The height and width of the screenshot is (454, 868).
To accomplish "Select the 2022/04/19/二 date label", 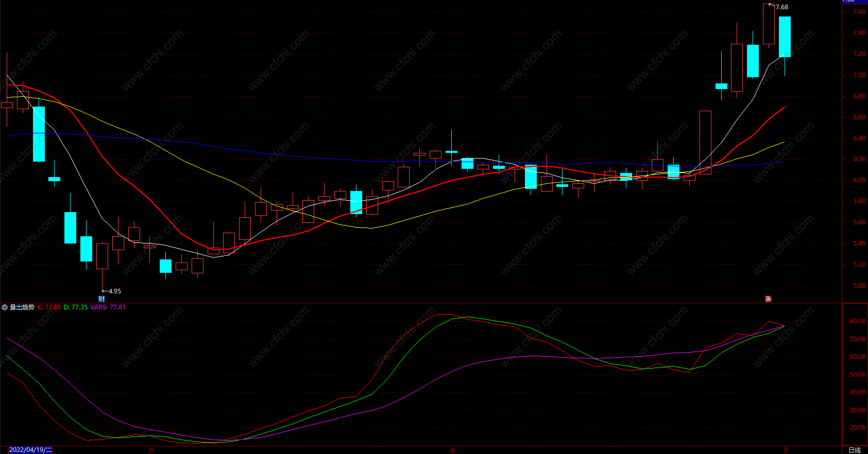I will [30, 450].
